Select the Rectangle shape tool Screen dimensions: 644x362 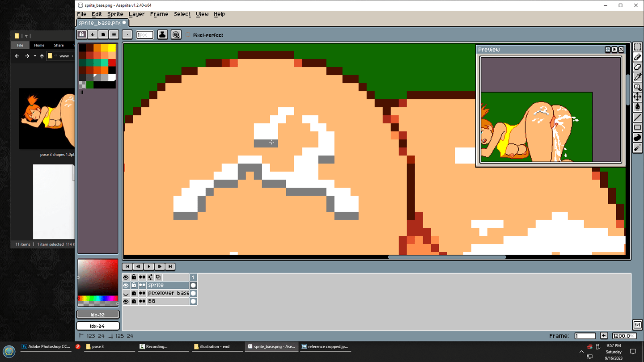point(637,127)
